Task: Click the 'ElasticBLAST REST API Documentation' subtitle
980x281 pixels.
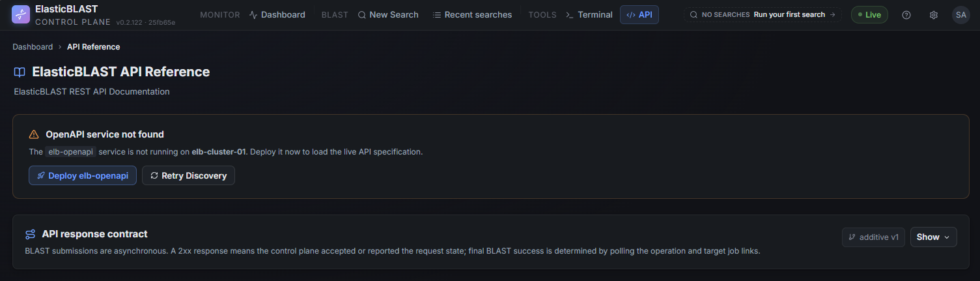Action: click(x=92, y=92)
